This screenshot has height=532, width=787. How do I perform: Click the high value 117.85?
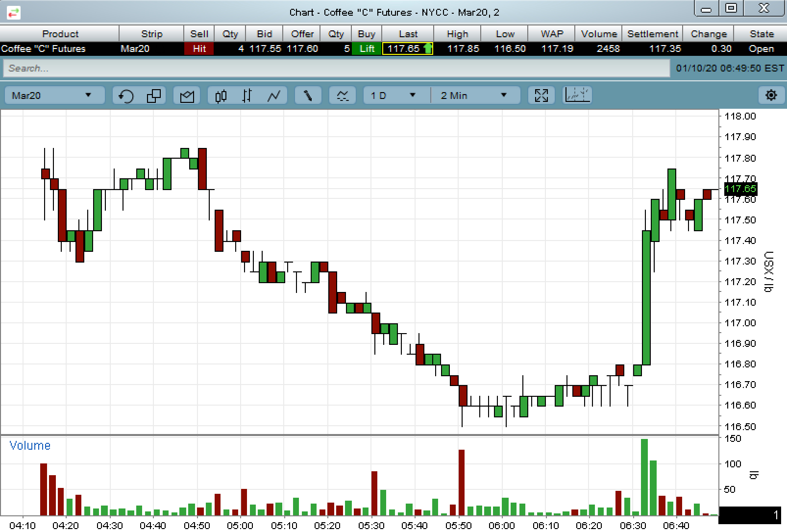pos(463,48)
